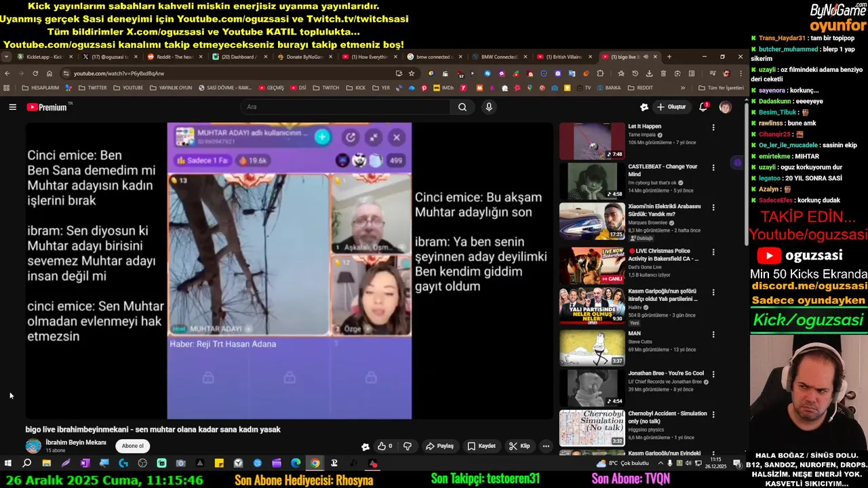Open the options menu for the CASTLEBEAT video
868x488 pixels.
713,167
